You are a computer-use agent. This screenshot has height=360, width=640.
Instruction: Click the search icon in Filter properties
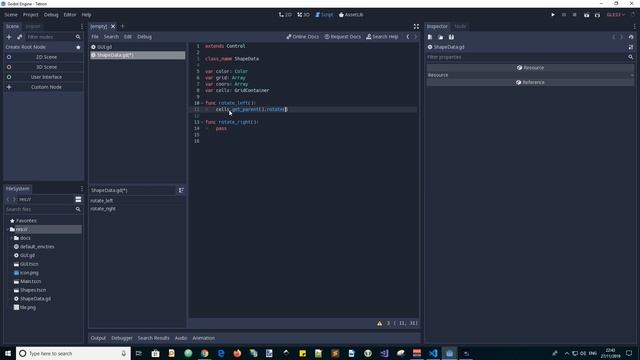tap(631, 57)
